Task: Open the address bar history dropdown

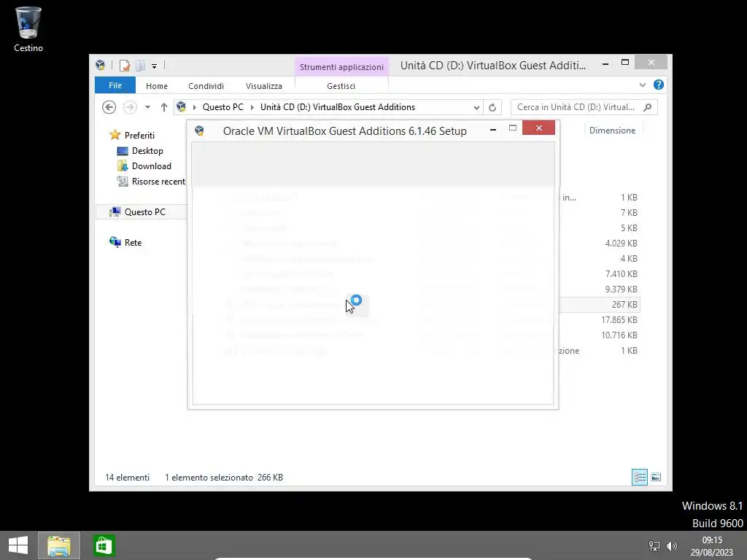Action: click(476, 108)
